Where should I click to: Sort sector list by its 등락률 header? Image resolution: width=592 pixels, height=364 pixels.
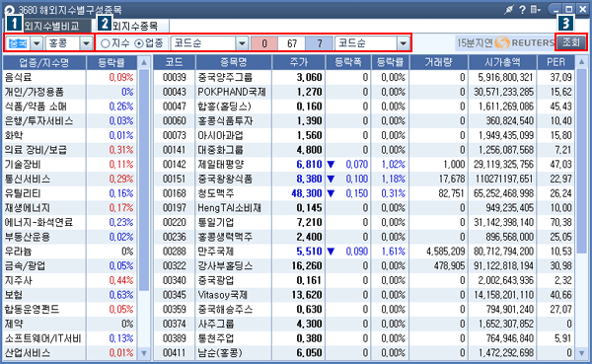point(111,62)
